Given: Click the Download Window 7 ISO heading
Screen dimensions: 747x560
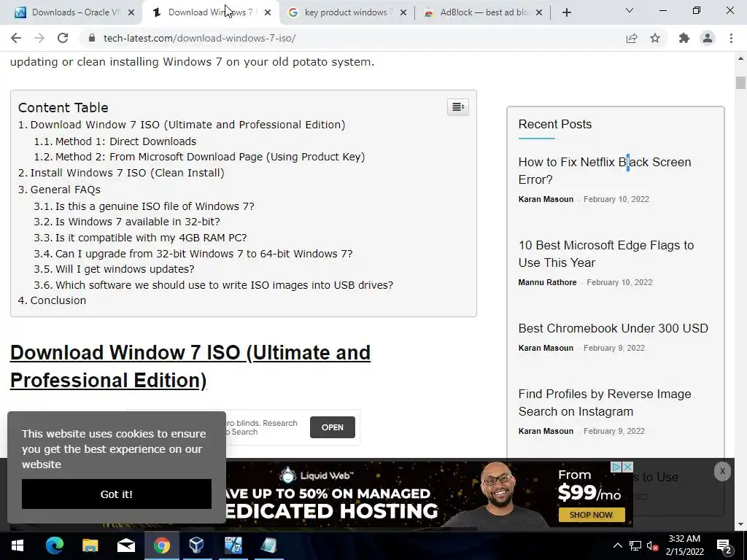Looking at the screenshot, I should click(190, 366).
